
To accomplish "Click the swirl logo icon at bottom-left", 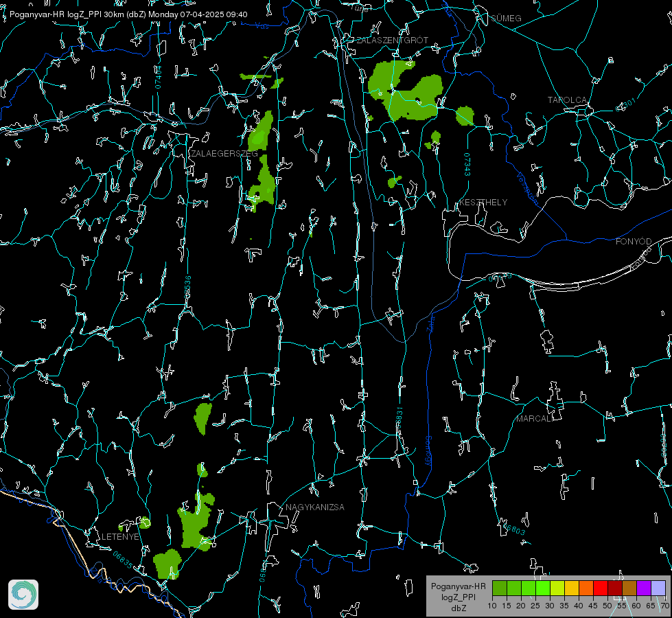I will 23,595.
